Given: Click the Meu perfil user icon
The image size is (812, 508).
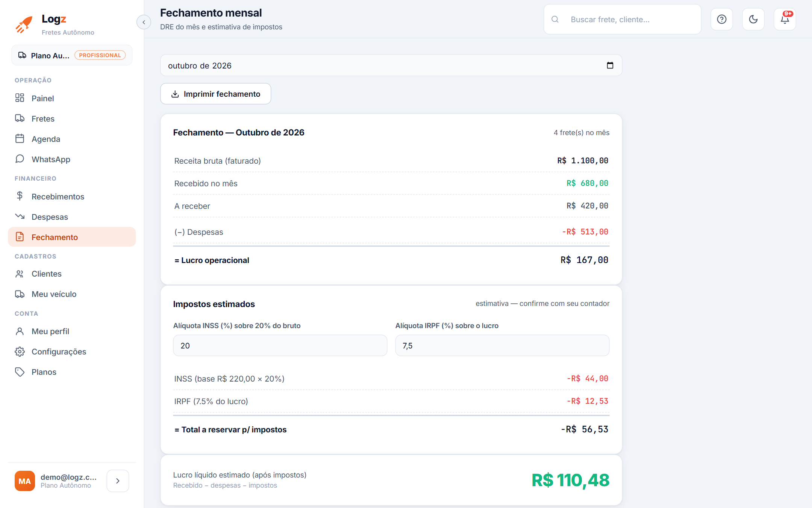Looking at the screenshot, I should 20,331.
